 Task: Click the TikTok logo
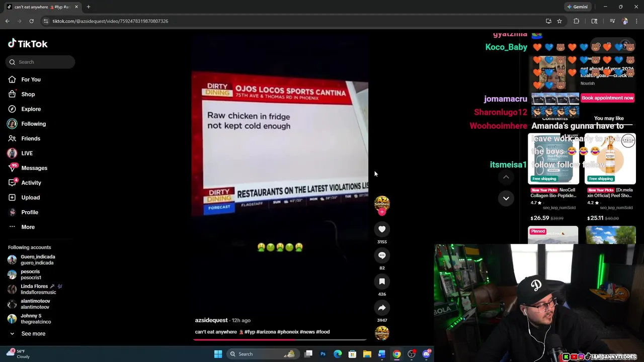tap(28, 44)
